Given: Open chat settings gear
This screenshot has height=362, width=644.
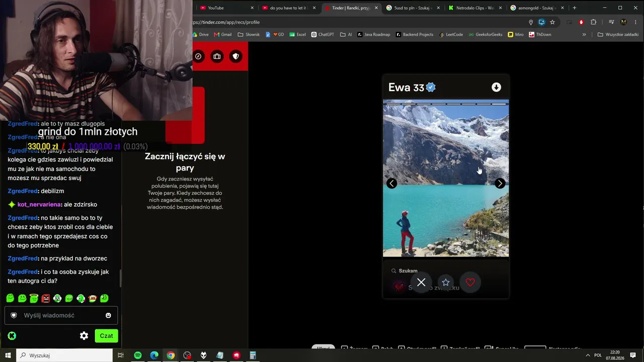Looking at the screenshot, I should (84, 336).
